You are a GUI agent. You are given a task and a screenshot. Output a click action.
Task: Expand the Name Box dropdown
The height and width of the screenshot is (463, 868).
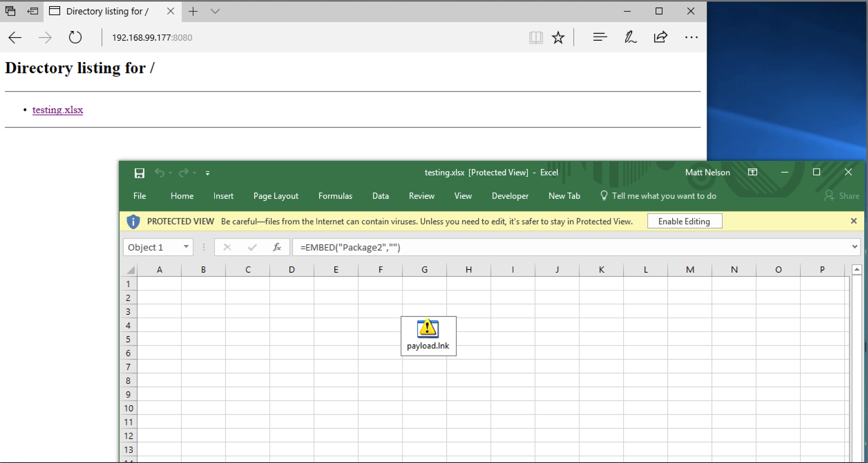pos(186,247)
